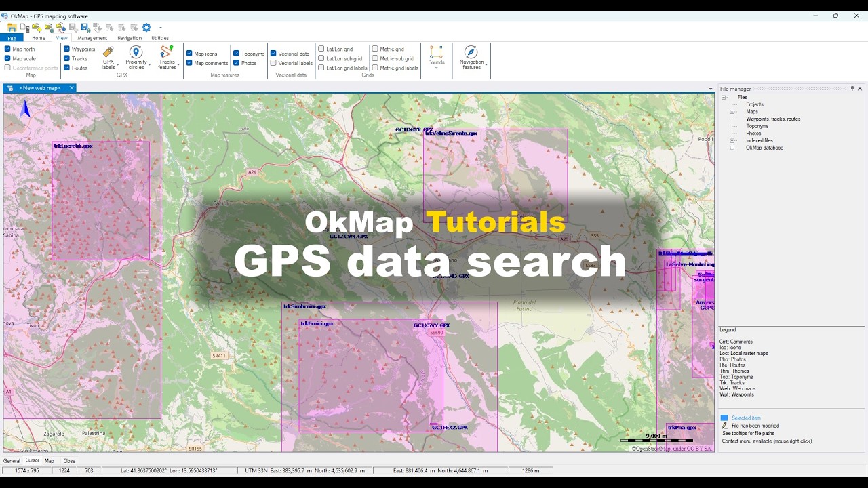Open settings with the blue gear icon
Screen dimensions: 868x488
coord(146,28)
